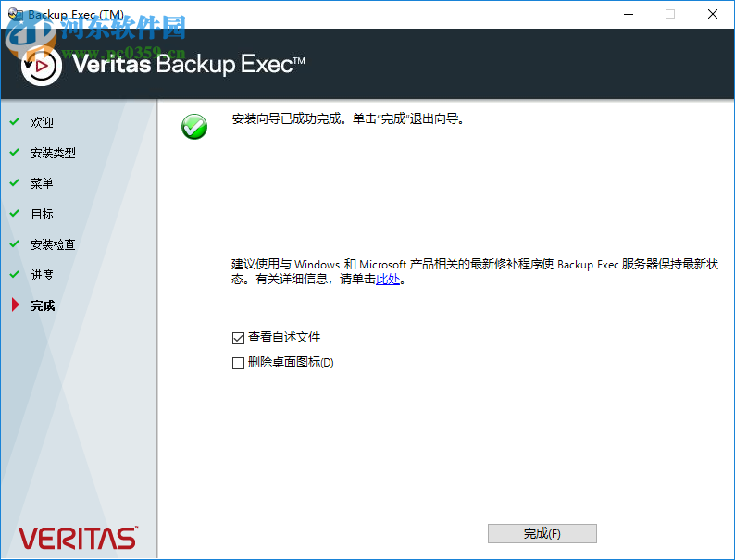The image size is (735, 560).
Task: Close the Backup Exec installer window
Action: (713, 14)
